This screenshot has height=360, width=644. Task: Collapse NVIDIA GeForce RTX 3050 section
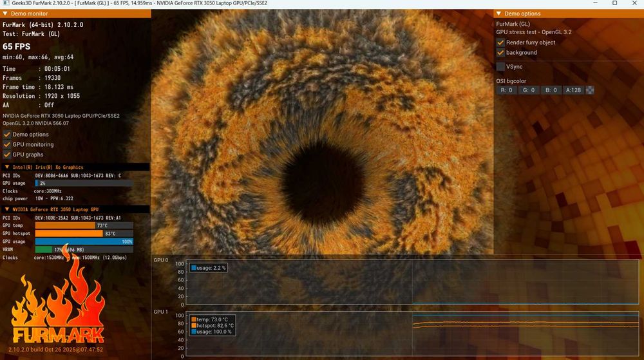(x=7, y=209)
